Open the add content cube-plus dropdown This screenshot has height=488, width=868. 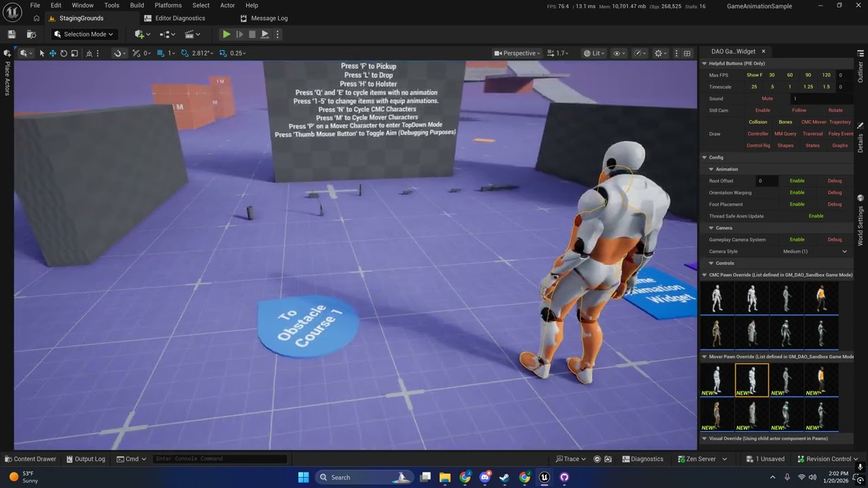pos(142,34)
